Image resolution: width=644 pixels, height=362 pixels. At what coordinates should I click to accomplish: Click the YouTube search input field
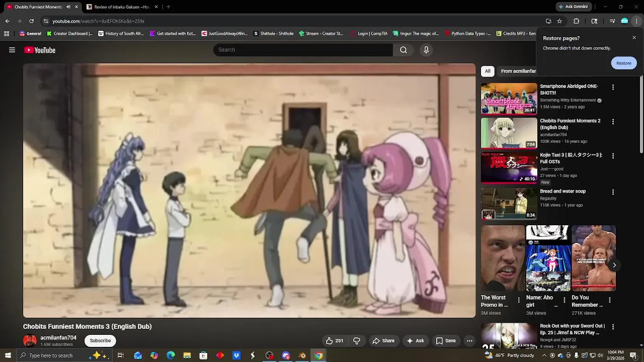click(x=303, y=50)
